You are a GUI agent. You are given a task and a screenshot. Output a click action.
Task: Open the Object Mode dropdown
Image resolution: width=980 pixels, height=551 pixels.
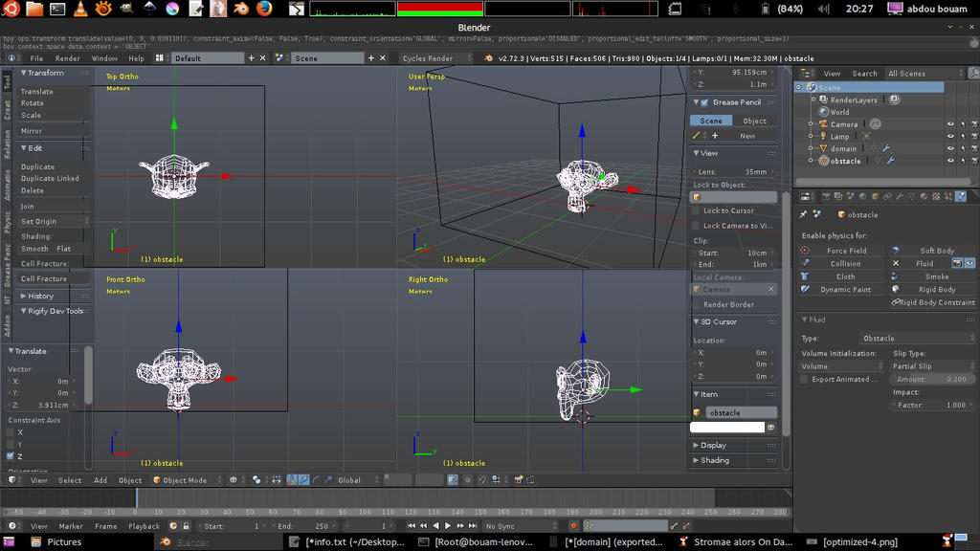[188, 480]
